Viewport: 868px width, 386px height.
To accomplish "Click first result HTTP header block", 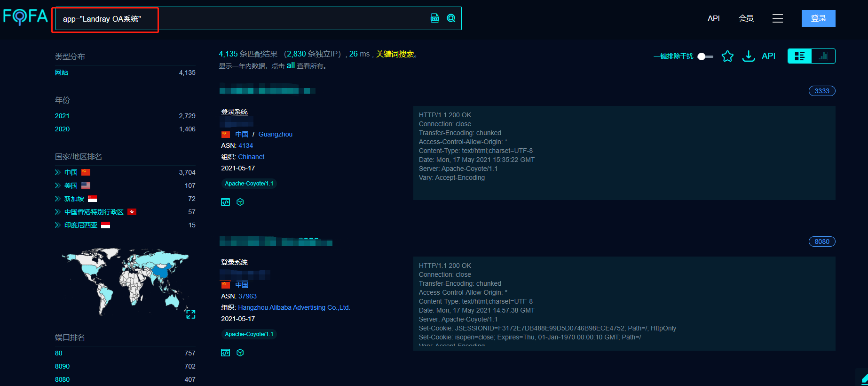I will click(624, 153).
